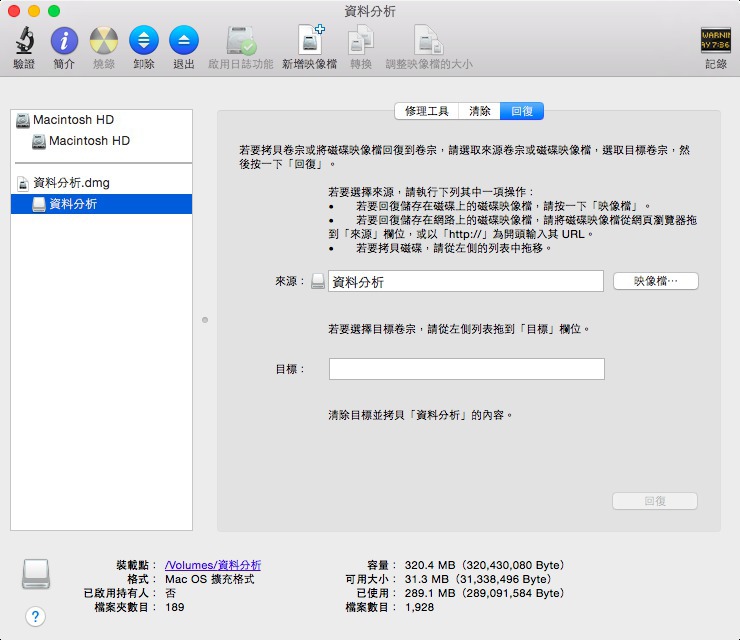Click the disk icon next to 來源 field

coord(318,281)
